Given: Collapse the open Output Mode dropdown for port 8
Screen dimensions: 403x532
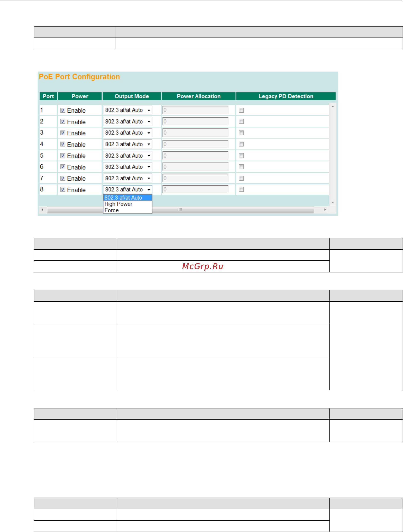Looking at the screenshot, I should tap(128, 189).
